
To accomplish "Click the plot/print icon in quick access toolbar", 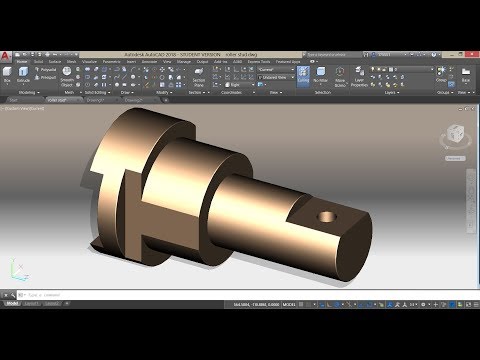I will point(47,54).
